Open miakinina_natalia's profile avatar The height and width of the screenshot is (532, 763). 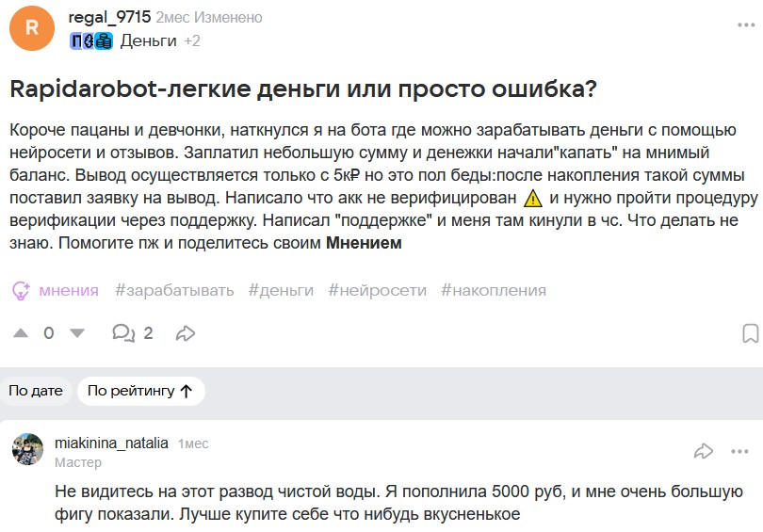point(28,449)
